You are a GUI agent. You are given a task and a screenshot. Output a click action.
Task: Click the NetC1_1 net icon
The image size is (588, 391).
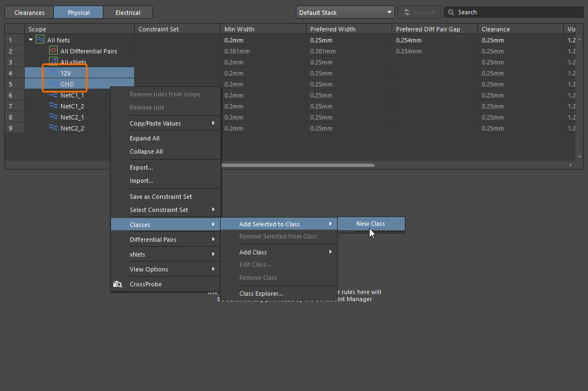pyautogui.click(x=53, y=95)
